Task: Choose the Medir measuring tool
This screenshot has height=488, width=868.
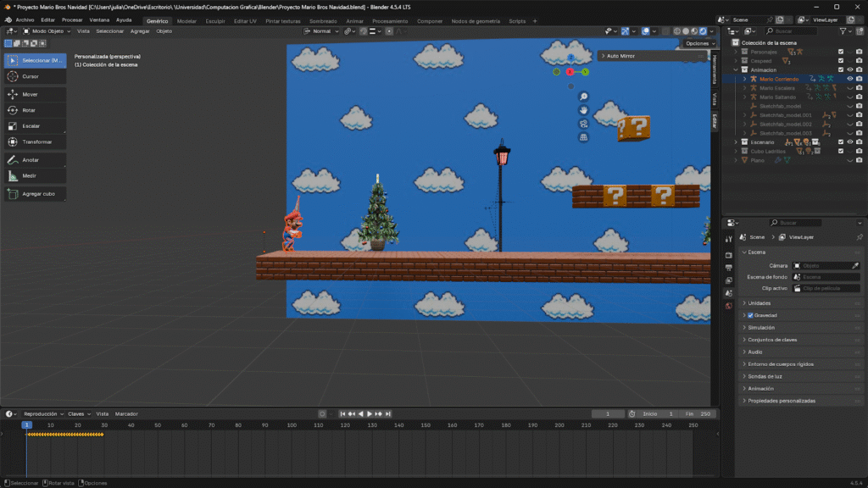Action: [29, 175]
